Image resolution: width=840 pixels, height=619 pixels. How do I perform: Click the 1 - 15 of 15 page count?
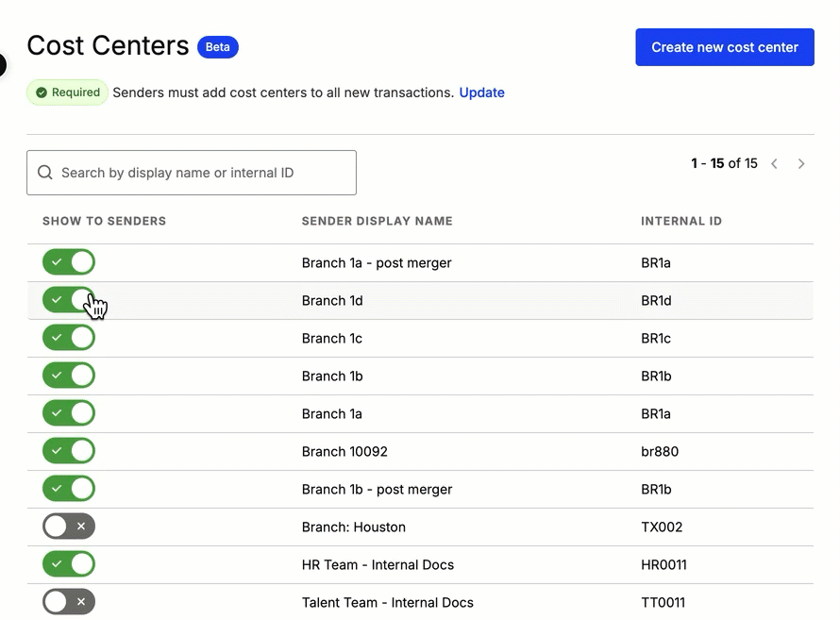pyautogui.click(x=724, y=163)
